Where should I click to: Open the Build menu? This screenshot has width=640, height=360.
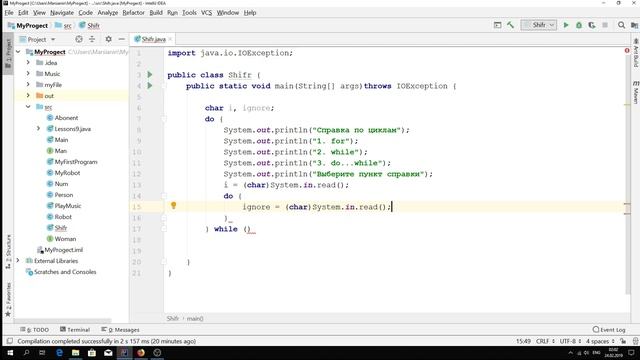pos(156,13)
